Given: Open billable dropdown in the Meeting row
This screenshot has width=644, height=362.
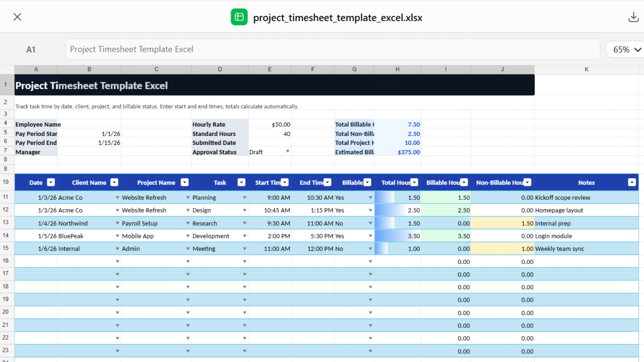Looking at the screenshot, I should coord(370,249).
